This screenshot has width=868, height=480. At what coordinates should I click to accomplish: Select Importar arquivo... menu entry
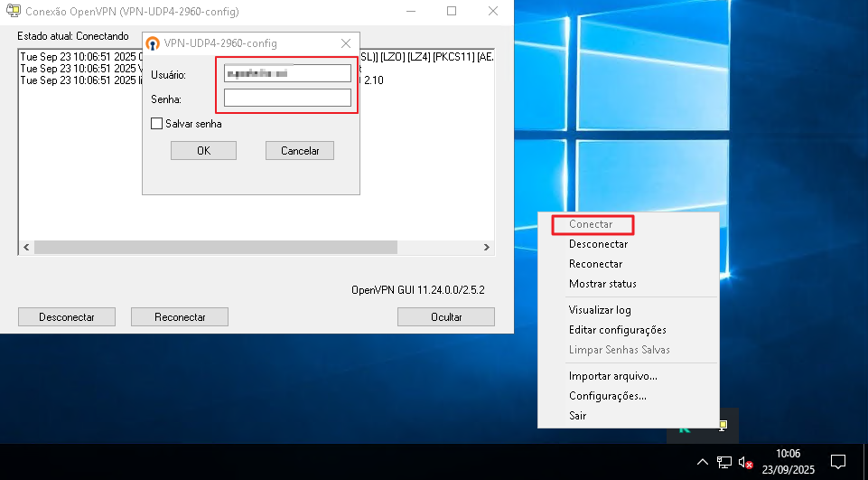(x=613, y=376)
